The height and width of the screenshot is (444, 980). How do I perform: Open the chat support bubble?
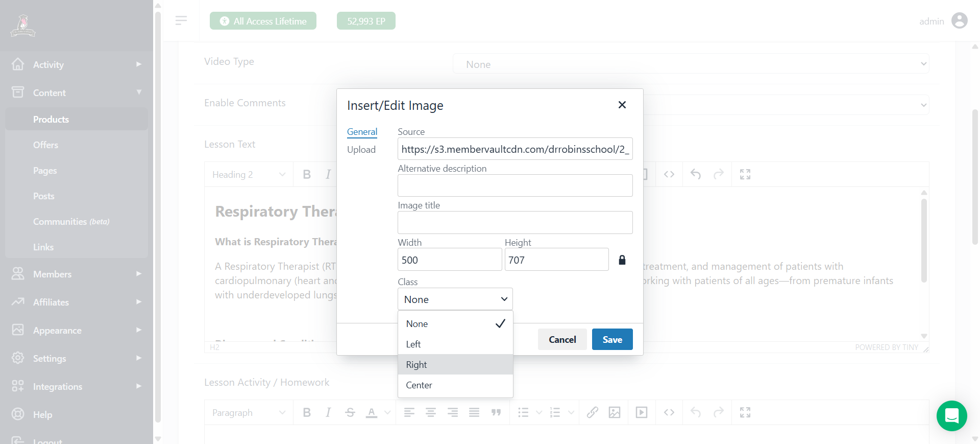click(x=951, y=416)
